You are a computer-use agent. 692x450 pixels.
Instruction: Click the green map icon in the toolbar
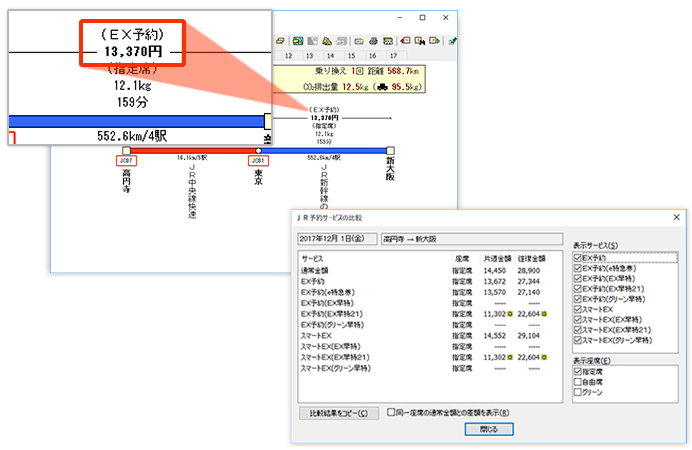tap(298, 41)
